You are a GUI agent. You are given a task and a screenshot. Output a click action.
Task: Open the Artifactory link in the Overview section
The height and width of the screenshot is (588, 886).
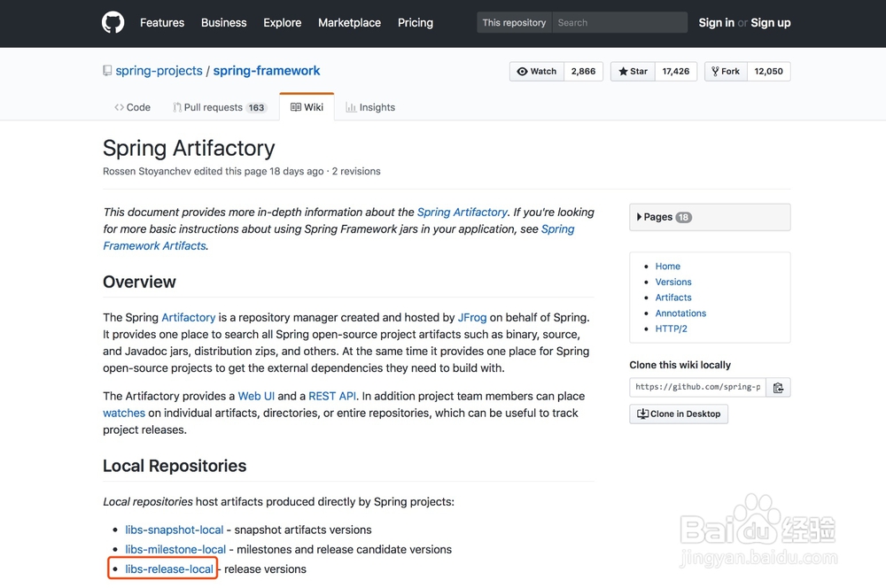click(x=188, y=317)
